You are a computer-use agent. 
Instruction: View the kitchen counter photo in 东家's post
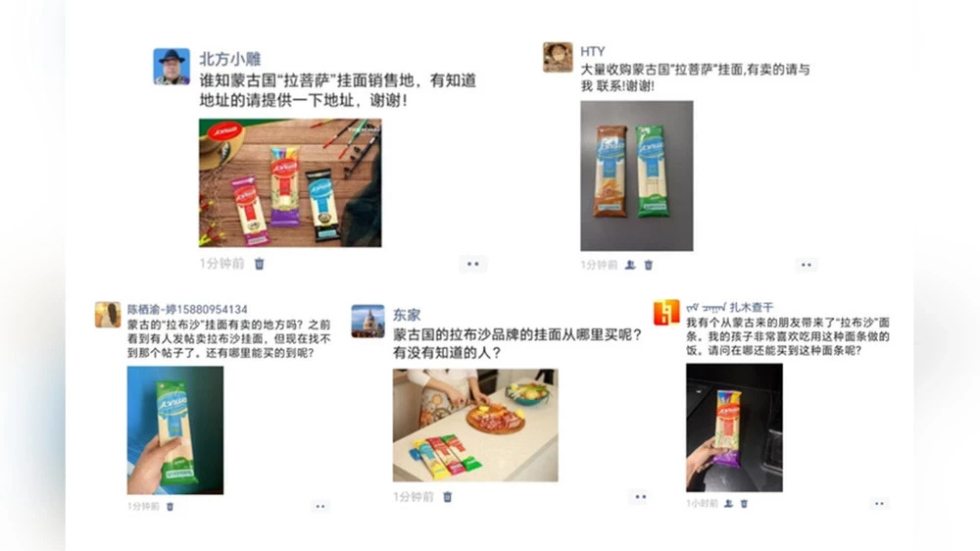click(475, 426)
